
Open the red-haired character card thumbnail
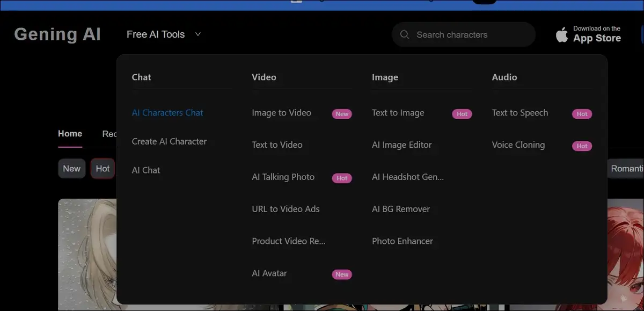point(625,255)
